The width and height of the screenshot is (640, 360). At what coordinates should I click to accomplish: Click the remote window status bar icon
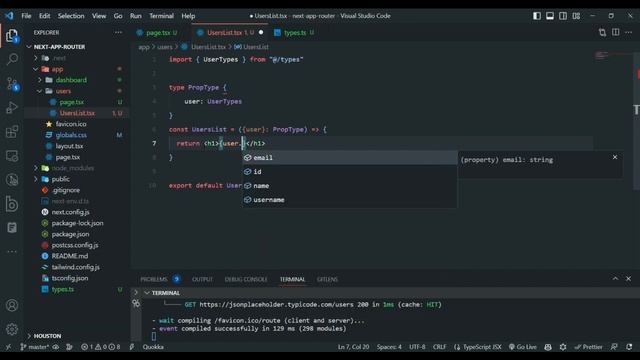pos(8,347)
